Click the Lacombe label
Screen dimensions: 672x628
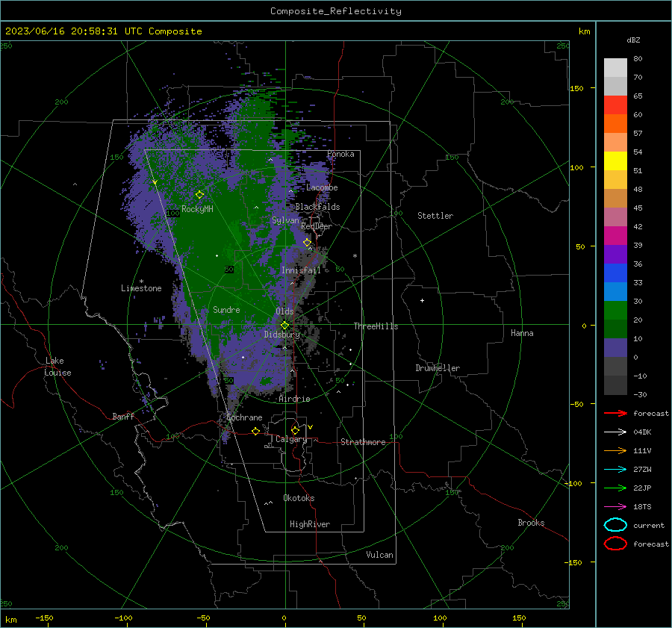pos(322,187)
